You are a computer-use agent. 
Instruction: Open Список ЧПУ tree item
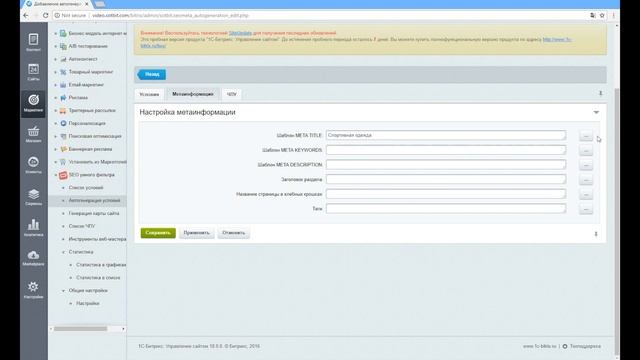82,226
